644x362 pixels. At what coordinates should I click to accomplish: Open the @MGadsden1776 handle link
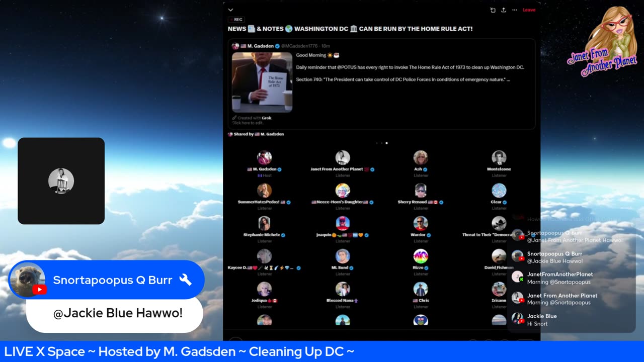[x=300, y=46]
